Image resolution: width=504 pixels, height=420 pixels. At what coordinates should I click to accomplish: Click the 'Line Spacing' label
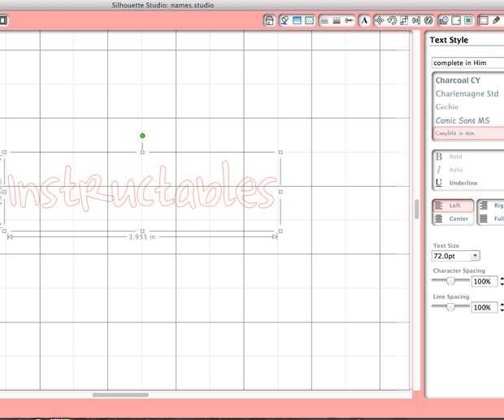point(451,297)
